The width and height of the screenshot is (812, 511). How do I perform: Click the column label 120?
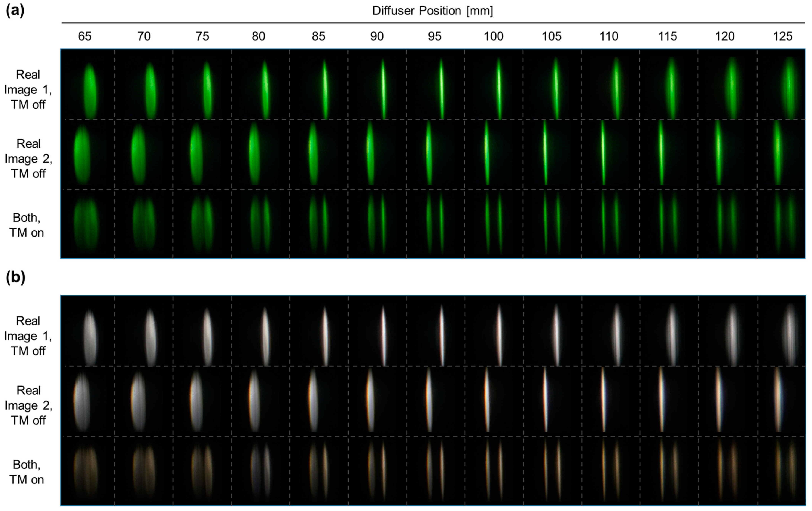(725, 36)
